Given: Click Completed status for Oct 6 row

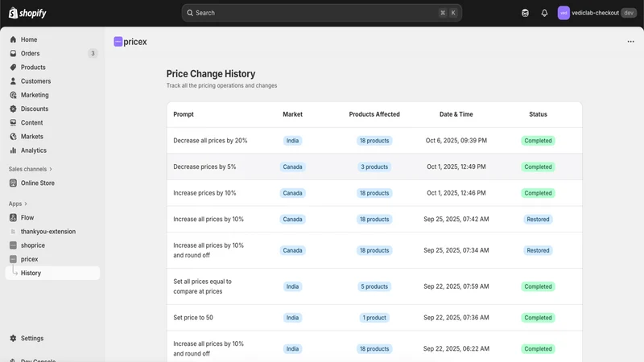Looking at the screenshot, I should click(538, 140).
